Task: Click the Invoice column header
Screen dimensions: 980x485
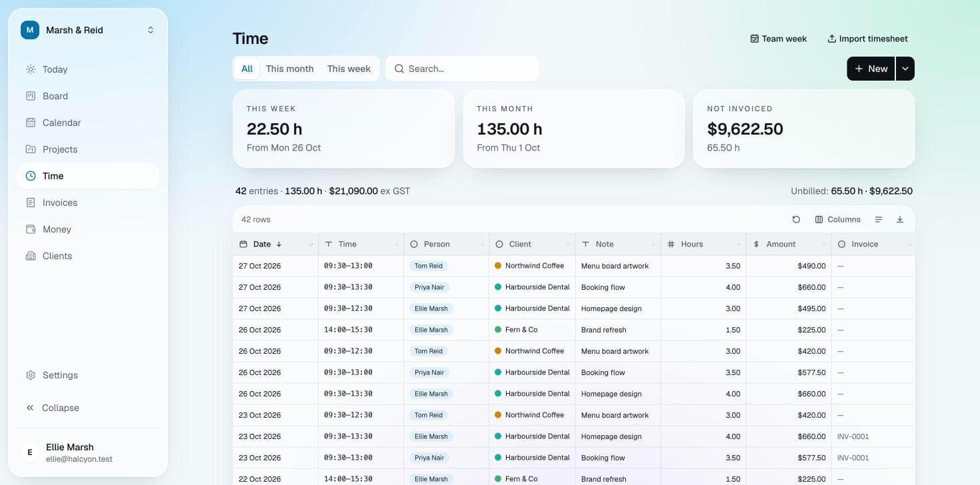Action: click(x=873, y=244)
